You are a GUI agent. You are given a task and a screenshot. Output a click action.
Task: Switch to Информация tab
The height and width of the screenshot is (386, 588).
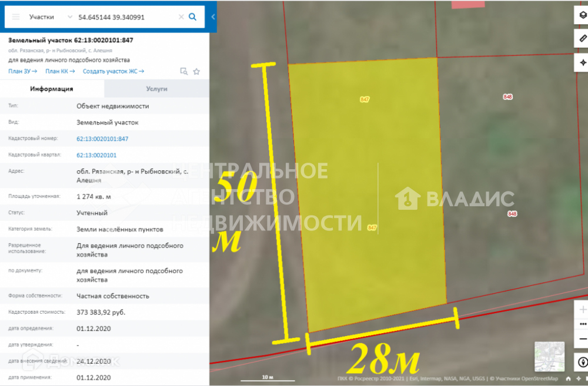click(x=52, y=89)
